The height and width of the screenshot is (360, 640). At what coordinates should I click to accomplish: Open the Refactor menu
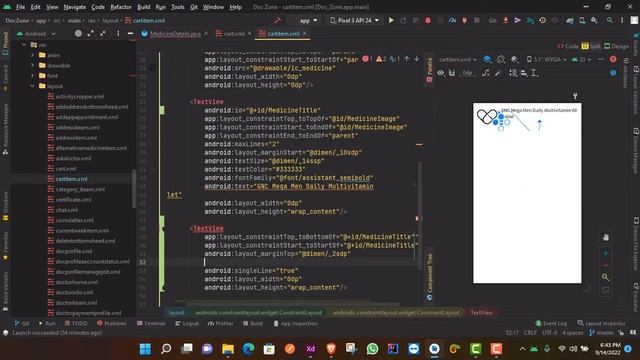tap(121, 7)
